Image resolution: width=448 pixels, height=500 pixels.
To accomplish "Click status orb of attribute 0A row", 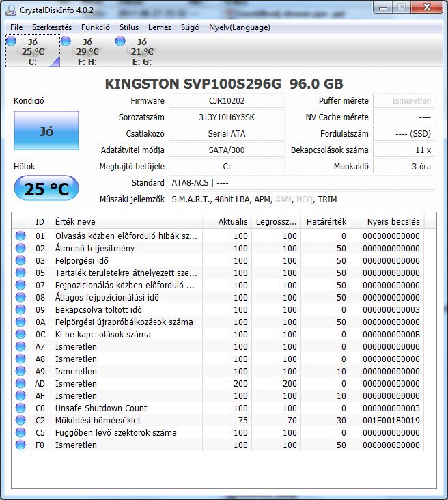I will pos(20,322).
